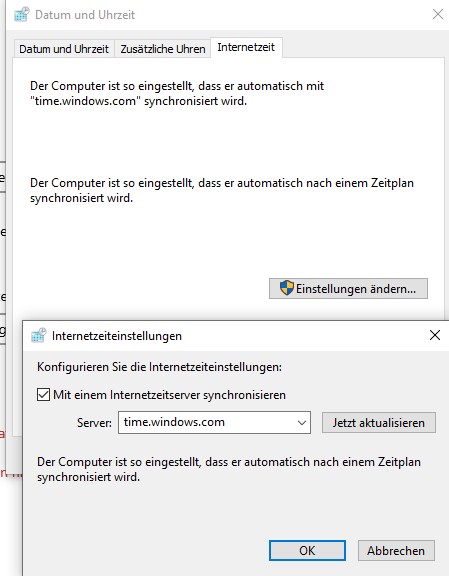
Task: Click the UAC shield icon on Einstellungen ändern
Action: pos(287,288)
